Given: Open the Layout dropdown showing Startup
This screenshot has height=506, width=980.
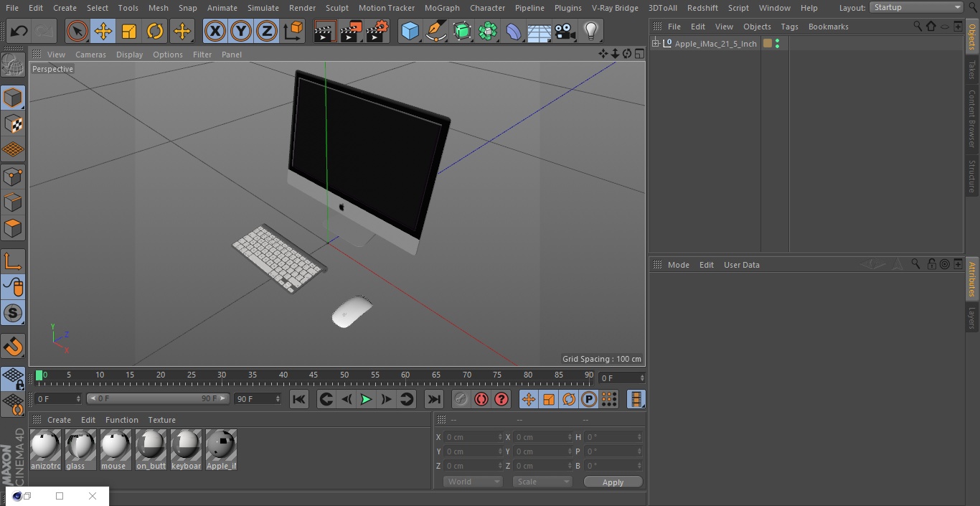Looking at the screenshot, I should click(x=916, y=7).
